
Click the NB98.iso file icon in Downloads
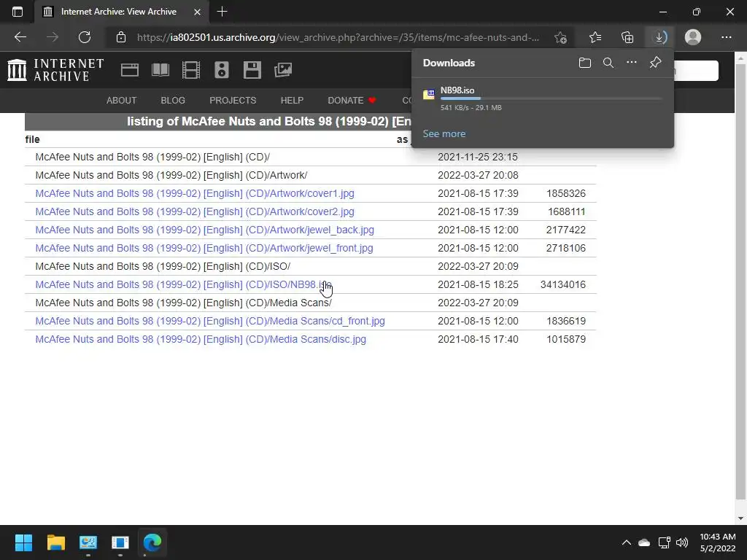[x=429, y=94]
